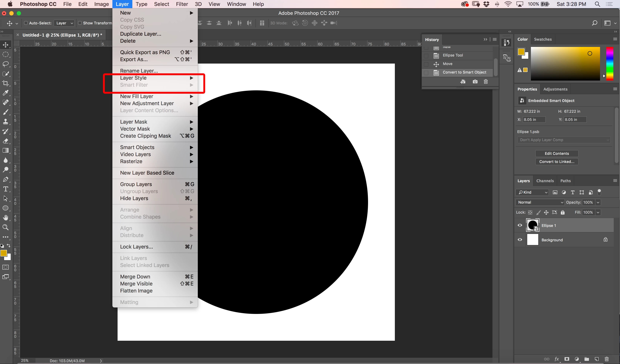The height and width of the screenshot is (364, 620).
Task: Select the Eyedropper tool
Action: 5,93
